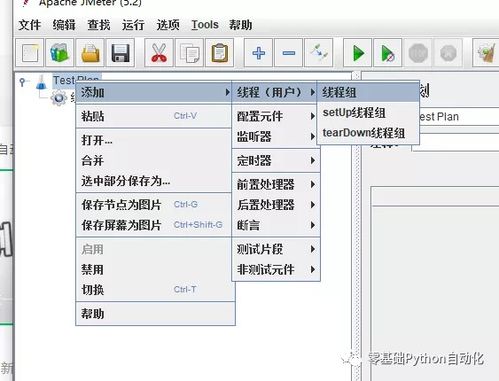Screen dimensions: 499x381
Task: Click the New test plan toolbar icon
Action: (x=30, y=53)
